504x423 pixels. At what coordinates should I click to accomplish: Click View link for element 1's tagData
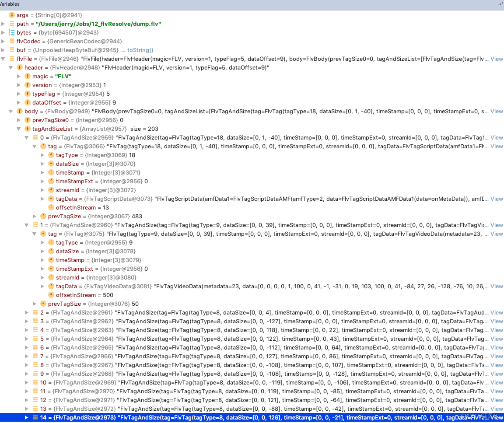coord(497,286)
